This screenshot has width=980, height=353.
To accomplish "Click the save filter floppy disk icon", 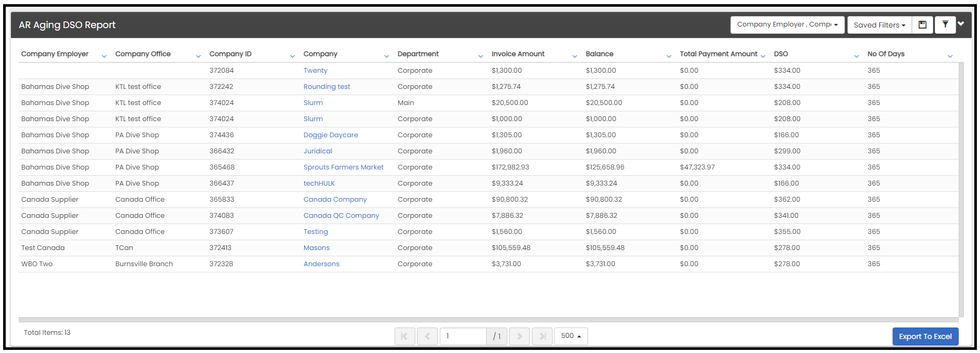I will pyautogui.click(x=923, y=25).
